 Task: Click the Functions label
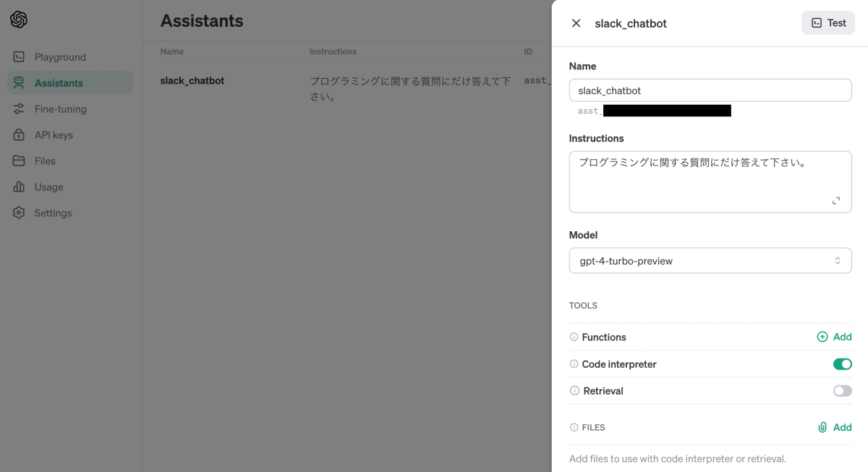604,337
